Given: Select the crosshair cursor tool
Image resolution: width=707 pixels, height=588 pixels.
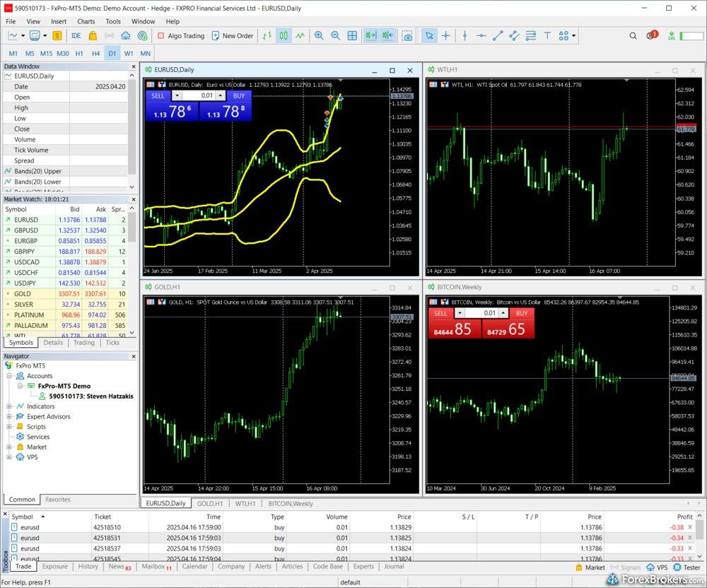Looking at the screenshot, I should [x=446, y=35].
